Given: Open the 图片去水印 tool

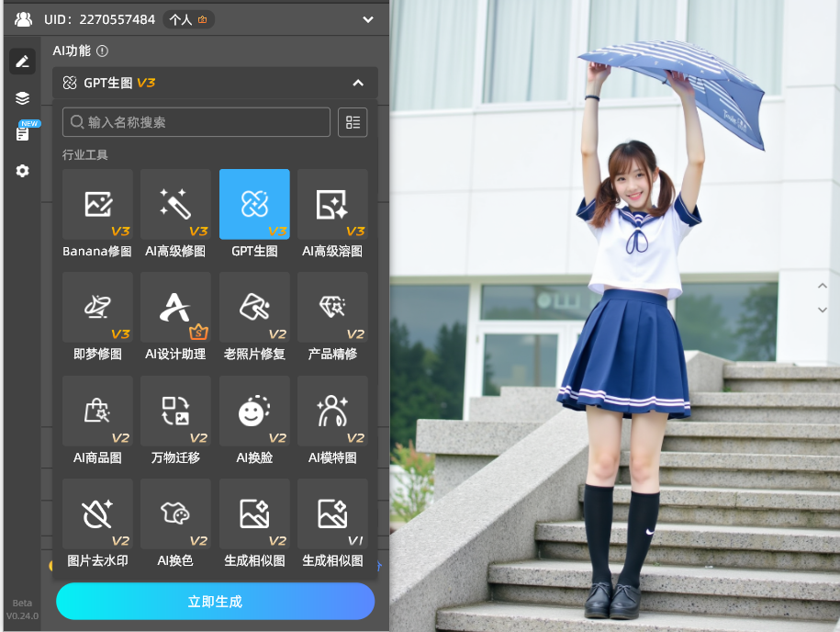Looking at the screenshot, I should [97, 513].
